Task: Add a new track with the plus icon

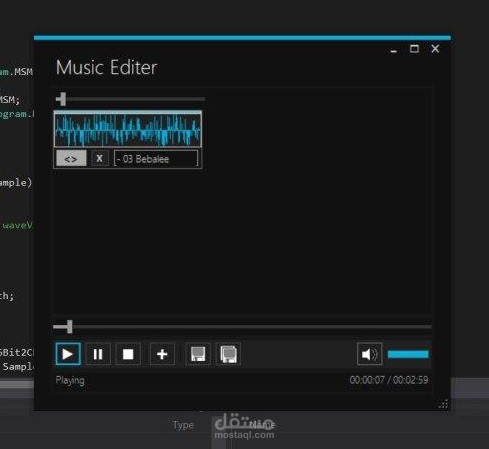Action: tap(162, 354)
